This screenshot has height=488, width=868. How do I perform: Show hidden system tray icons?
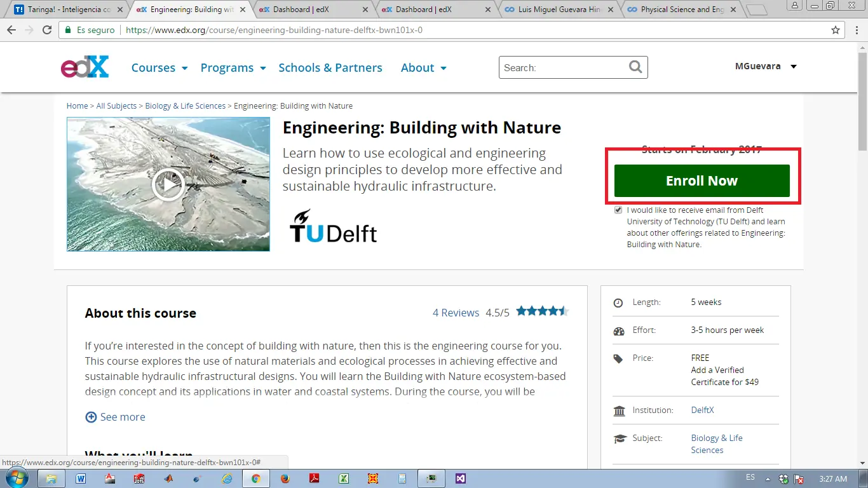coord(768,478)
